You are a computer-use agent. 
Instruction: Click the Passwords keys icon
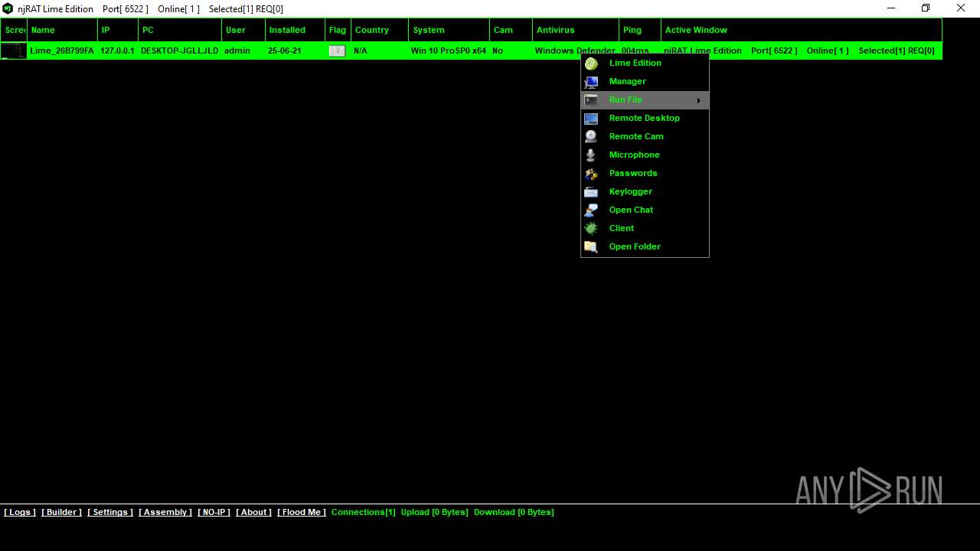(591, 174)
